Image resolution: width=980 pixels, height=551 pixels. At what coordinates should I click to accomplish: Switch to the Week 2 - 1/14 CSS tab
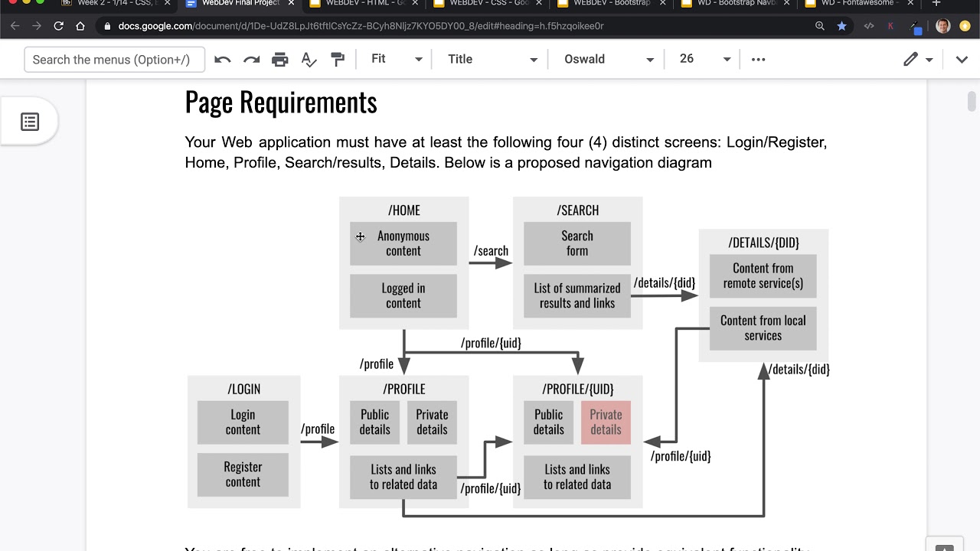click(x=113, y=4)
